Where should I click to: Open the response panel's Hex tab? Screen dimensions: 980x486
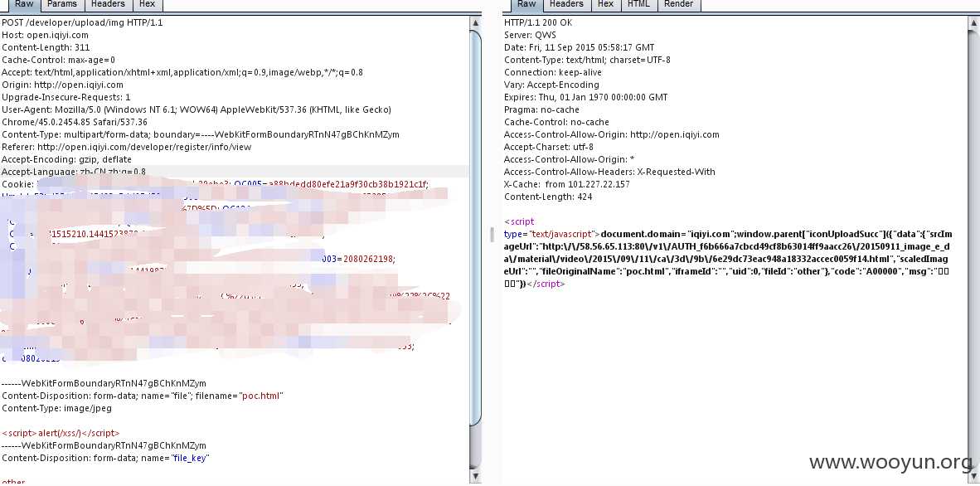coord(605,4)
